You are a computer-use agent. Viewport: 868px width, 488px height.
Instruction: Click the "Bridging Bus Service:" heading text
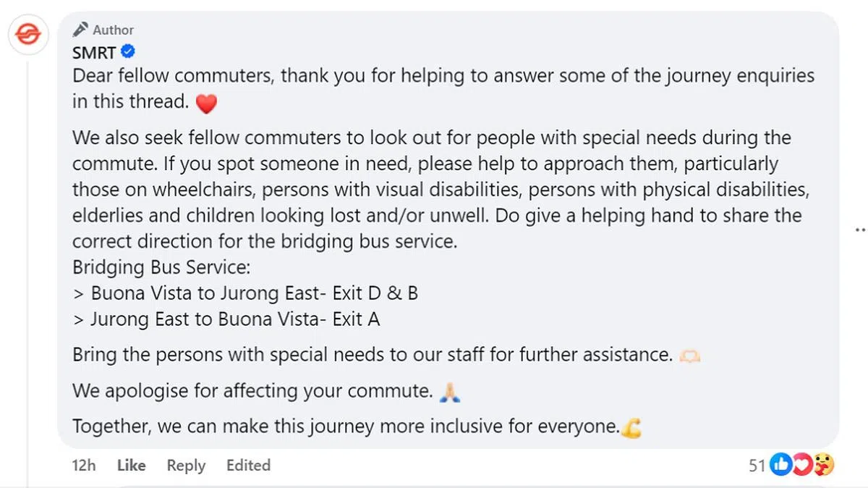coord(161,267)
